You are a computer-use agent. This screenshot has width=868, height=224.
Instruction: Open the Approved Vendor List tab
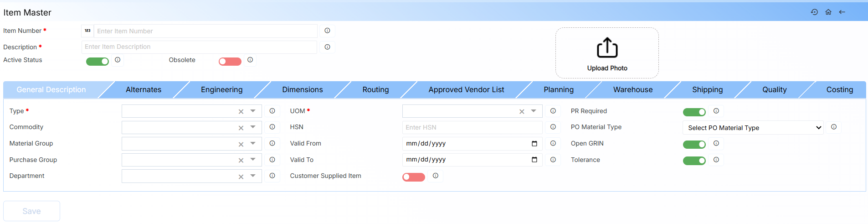(x=466, y=90)
